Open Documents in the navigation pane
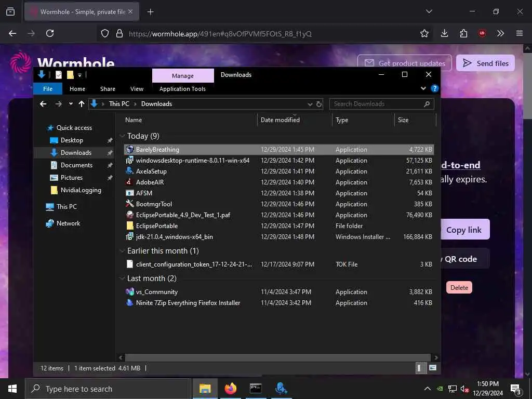Image resolution: width=532 pixels, height=399 pixels. click(76, 165)
